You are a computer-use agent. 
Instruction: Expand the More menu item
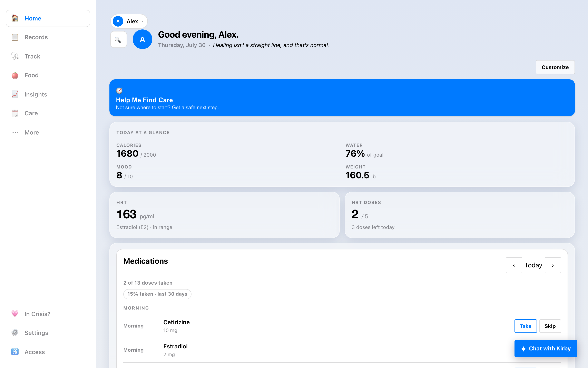[48, 132]
